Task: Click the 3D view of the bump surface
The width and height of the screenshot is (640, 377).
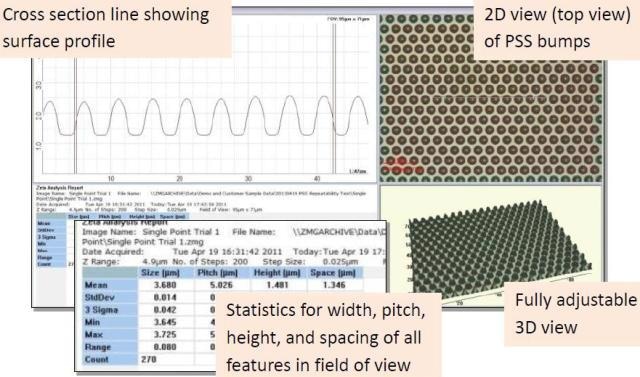Action: 491,245
